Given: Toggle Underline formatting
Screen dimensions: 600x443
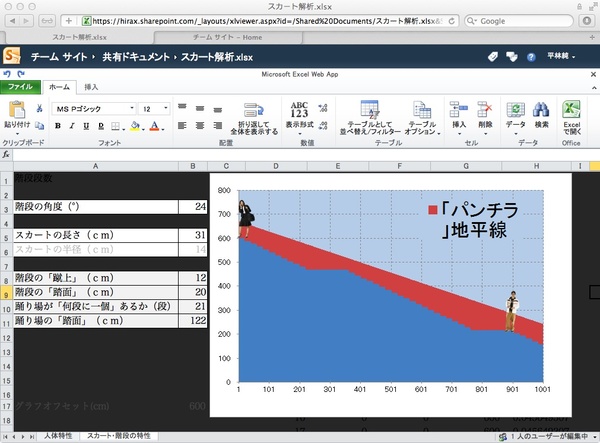Looking at the screenshot, I should click(x=86, y=126).
